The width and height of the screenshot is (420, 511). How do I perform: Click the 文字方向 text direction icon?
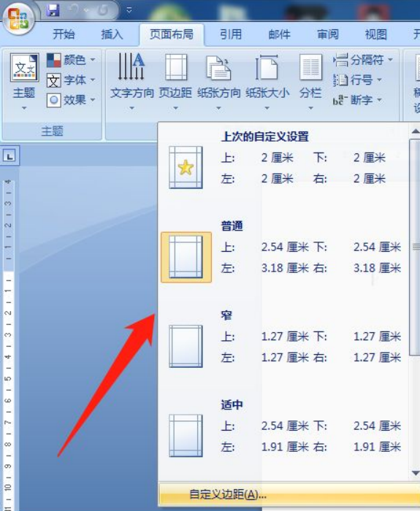point(131,66)
